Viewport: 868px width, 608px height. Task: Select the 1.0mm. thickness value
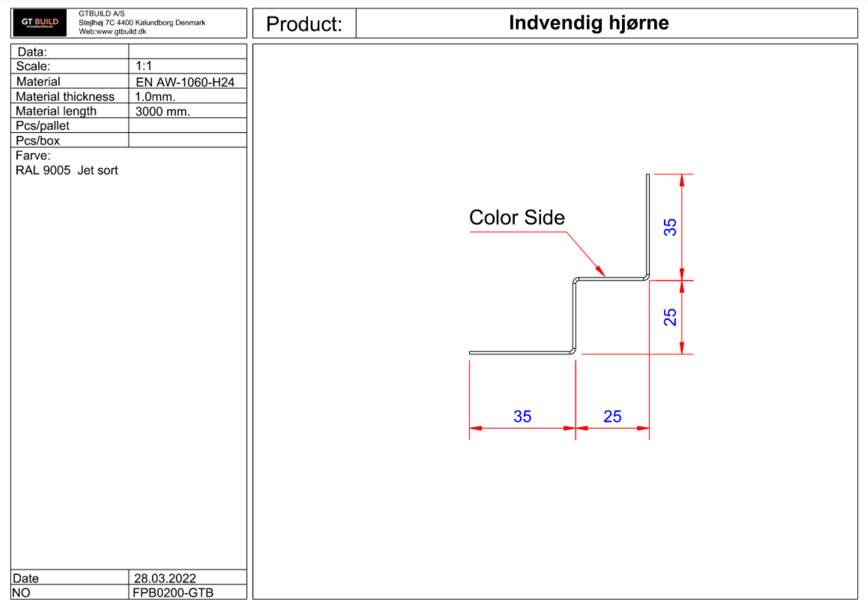pos(155,97)
